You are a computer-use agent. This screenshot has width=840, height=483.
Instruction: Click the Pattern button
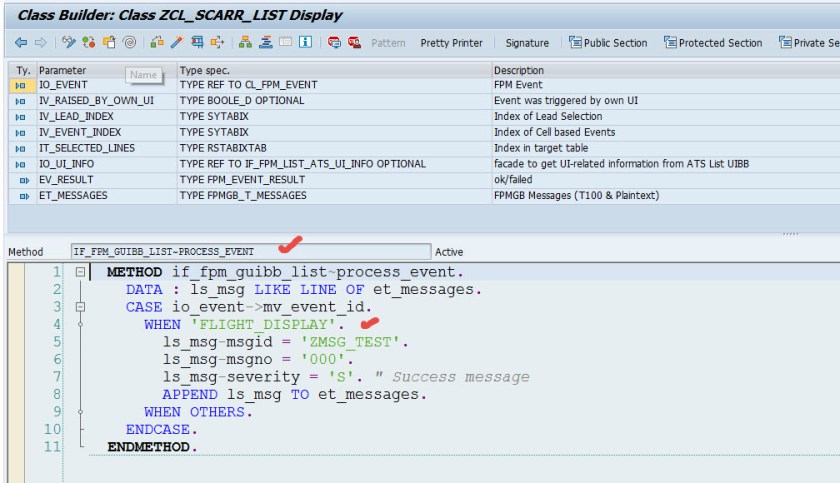coord(388,43)
